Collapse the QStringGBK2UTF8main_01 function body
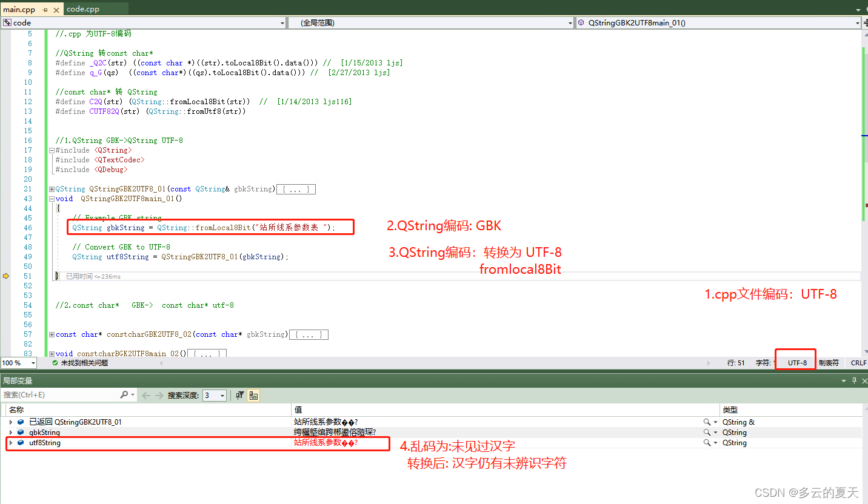 [52, 198]
